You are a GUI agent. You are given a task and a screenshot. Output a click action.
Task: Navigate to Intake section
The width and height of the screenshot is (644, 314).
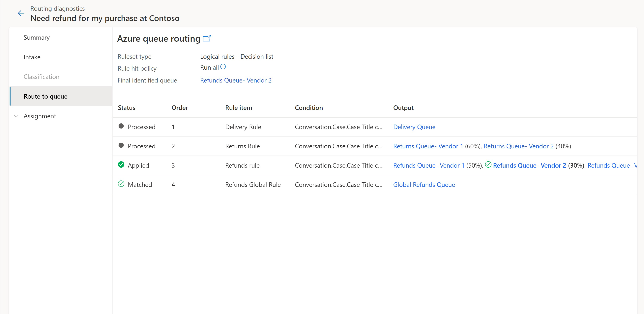point(32,57)
